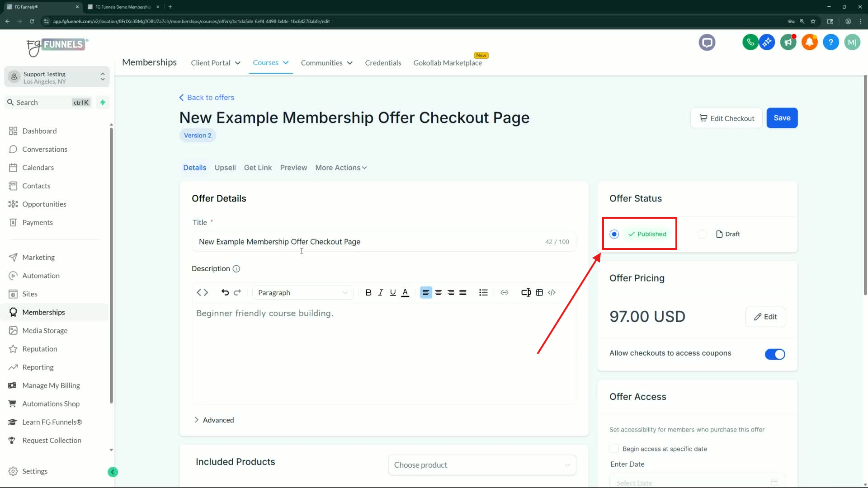Toggle source code view in editor

tap(202, 292)
